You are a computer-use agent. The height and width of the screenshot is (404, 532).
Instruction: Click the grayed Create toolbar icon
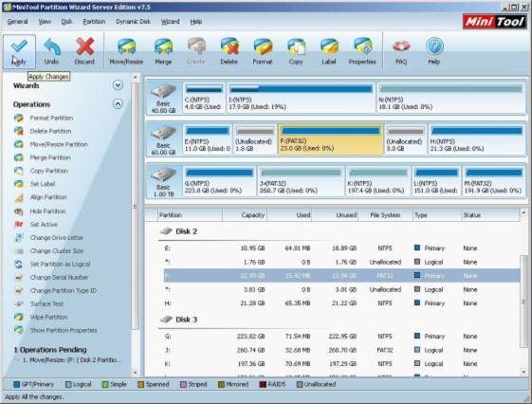(x=195, y=51)
